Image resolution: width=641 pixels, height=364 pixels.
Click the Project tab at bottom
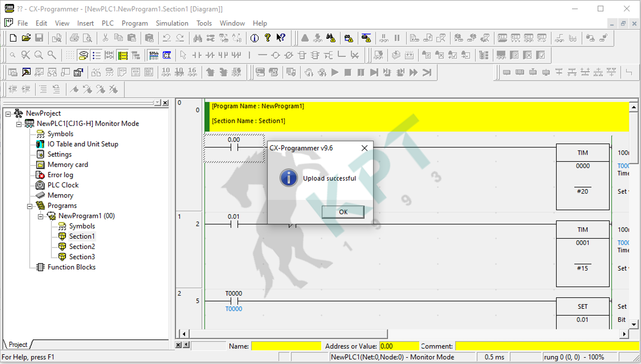18,344
